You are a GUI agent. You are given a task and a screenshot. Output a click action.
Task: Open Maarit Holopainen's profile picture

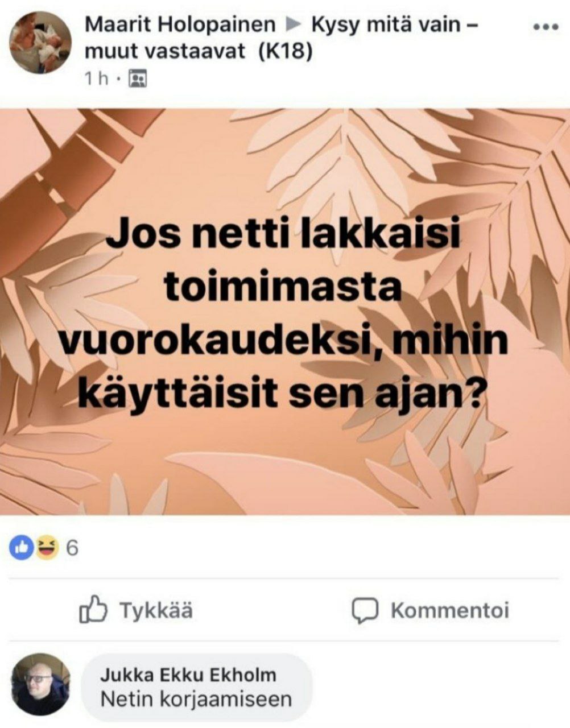(x=40, y=43)
